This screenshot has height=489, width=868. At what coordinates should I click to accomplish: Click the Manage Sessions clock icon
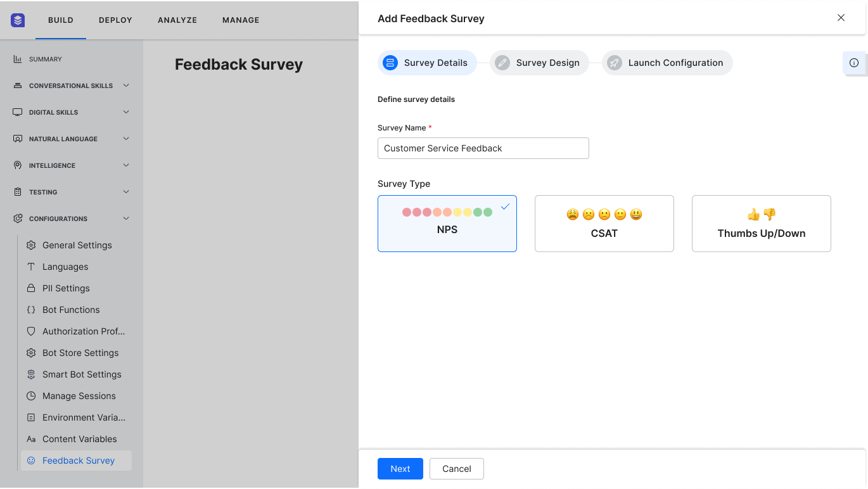pos(31,396)
